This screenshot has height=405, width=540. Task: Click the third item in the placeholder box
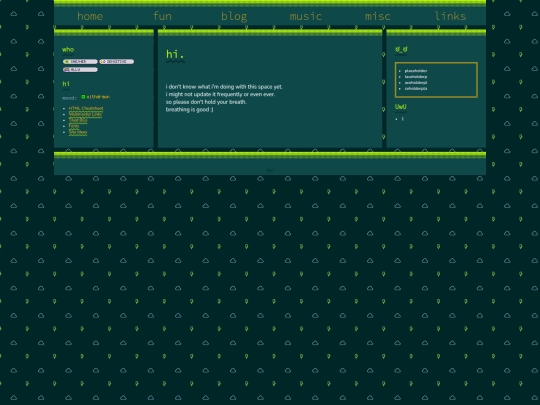coord(416,83)
